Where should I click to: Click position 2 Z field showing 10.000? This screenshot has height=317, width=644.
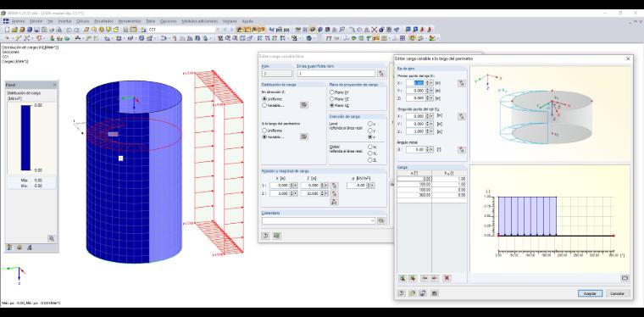(x=310, y=193)
